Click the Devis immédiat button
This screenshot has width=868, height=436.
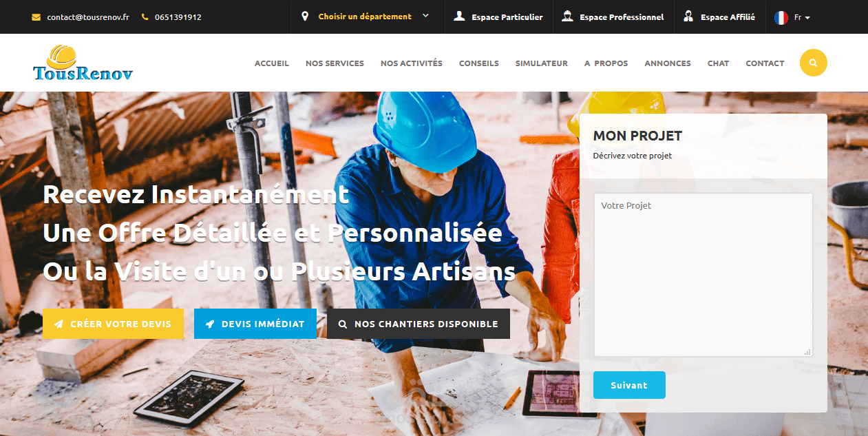pos(255,324)
